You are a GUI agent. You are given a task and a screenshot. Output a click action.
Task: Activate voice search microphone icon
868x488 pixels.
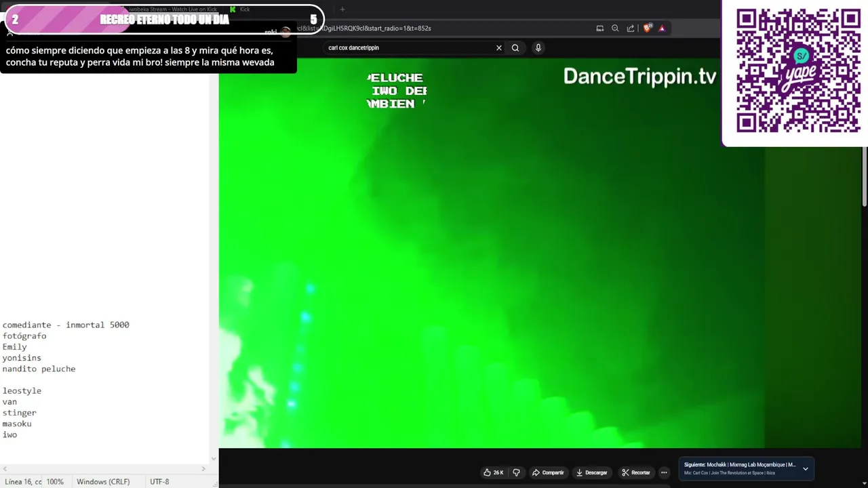tap(538, 48)
